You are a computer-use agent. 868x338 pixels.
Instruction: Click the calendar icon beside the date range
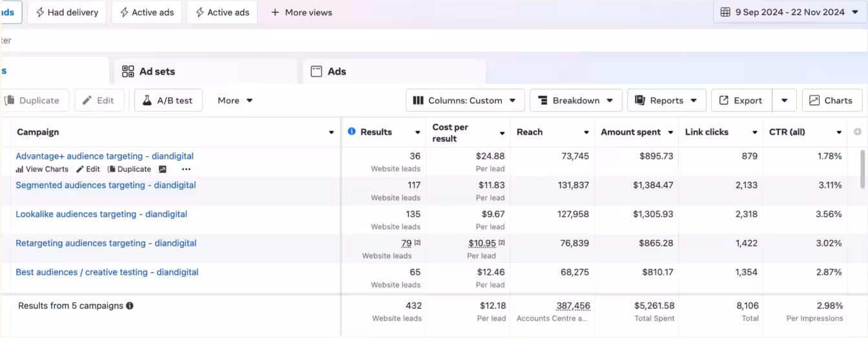point(725,12)
